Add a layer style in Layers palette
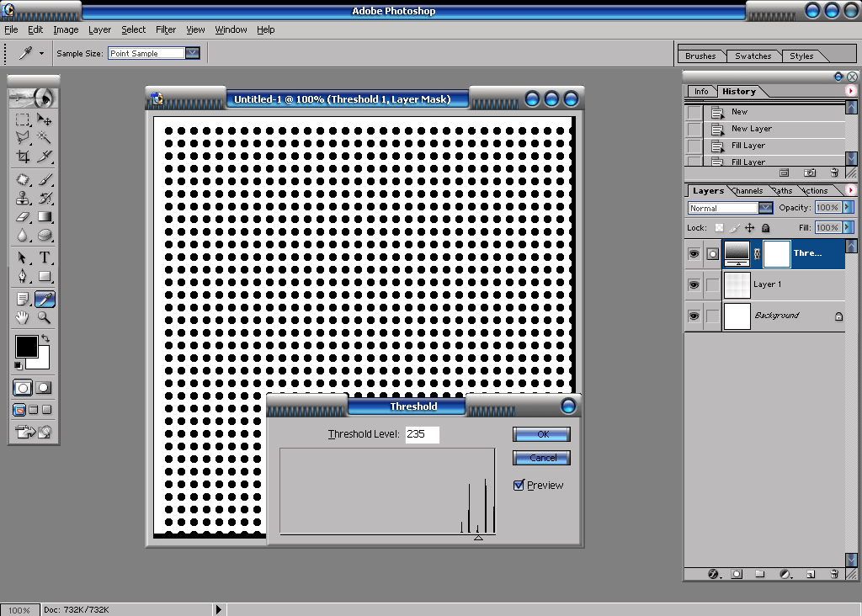Viewport: 862px width, 616px height. tap(714, 574)
